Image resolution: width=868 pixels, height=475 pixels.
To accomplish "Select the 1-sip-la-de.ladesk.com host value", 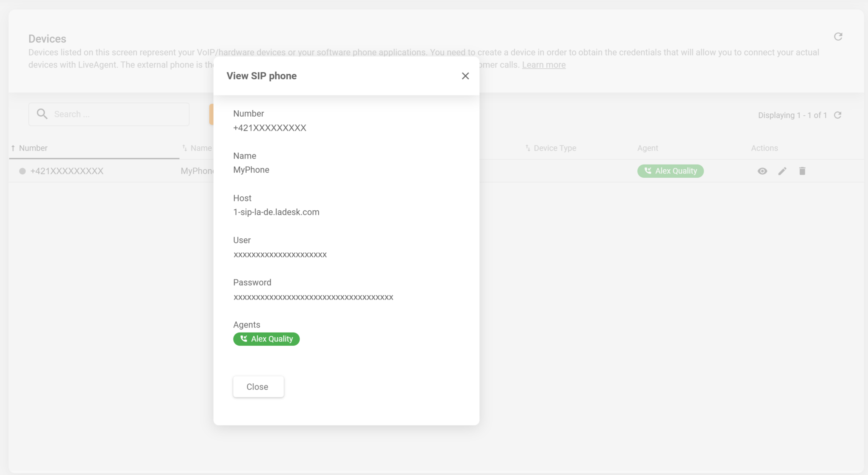I will pyautogui.click(x=276, y=212).
